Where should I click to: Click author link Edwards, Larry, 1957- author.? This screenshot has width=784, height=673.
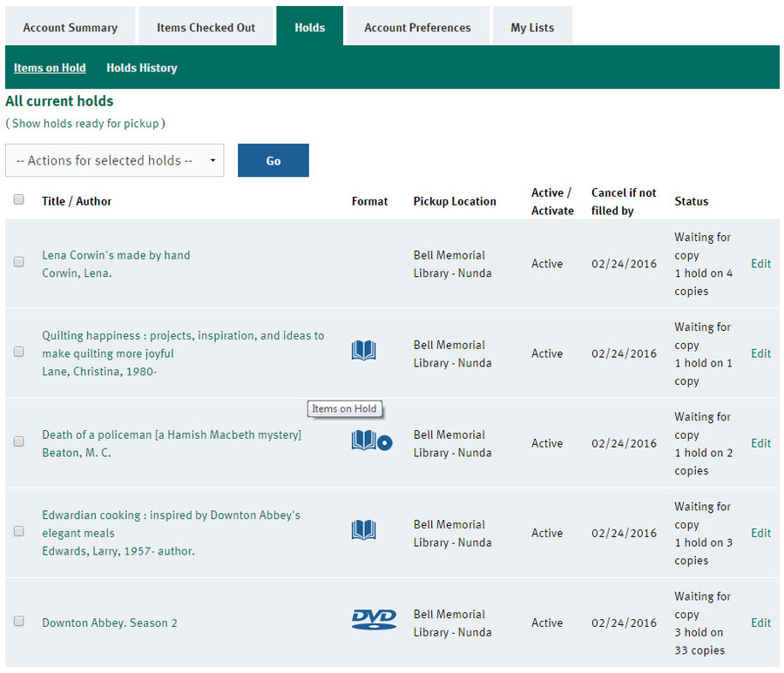(118, 550)
